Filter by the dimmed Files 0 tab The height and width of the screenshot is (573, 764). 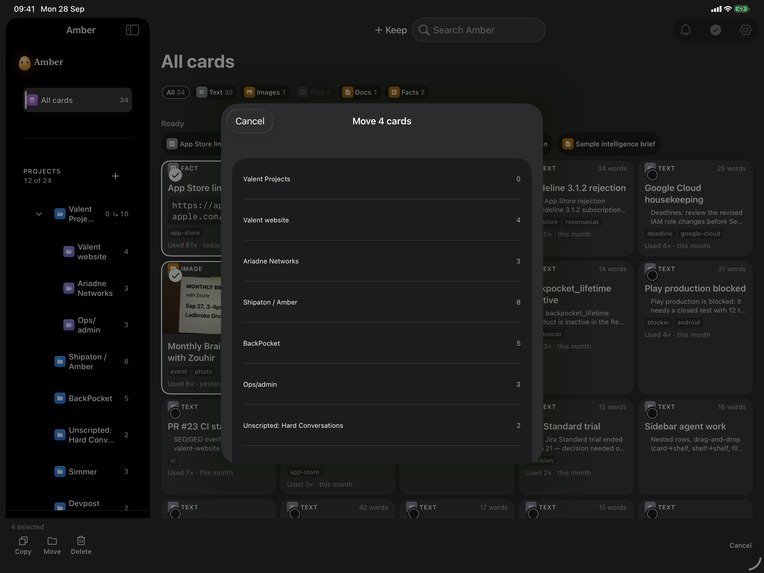(x=314, y=92)
